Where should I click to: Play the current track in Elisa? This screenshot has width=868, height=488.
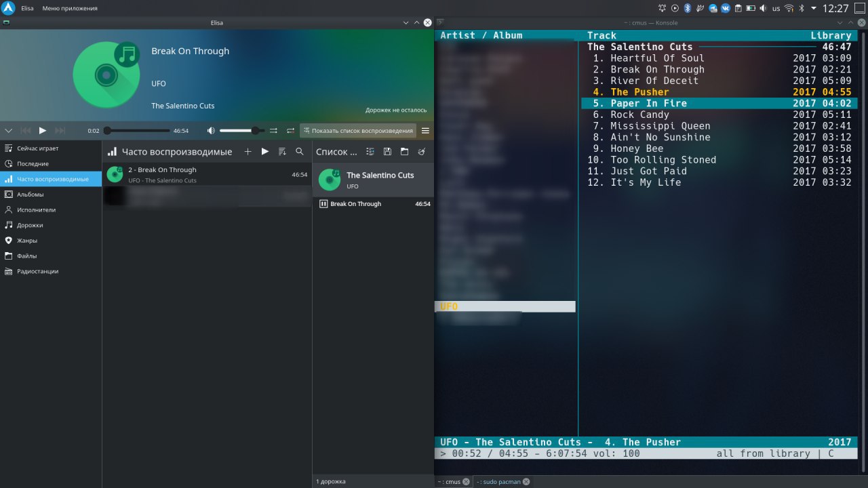click(x=42, y=130)
